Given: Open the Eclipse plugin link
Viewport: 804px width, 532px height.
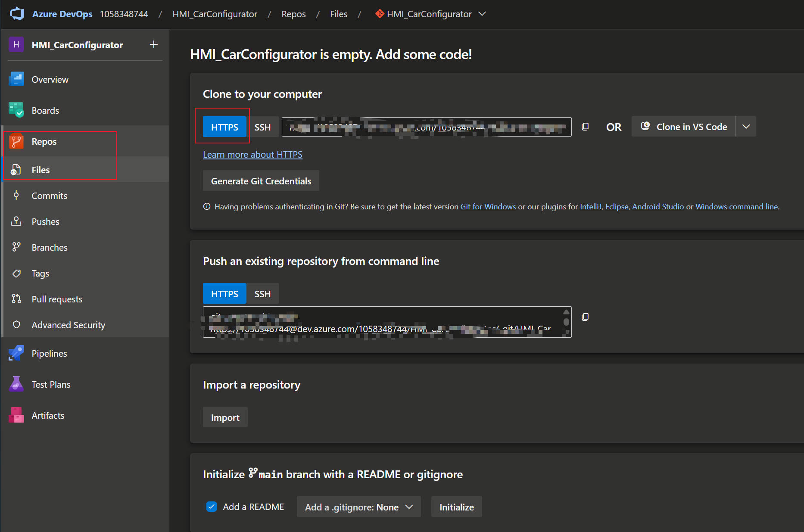Looking at the screenshot, I should click(617, 206).
